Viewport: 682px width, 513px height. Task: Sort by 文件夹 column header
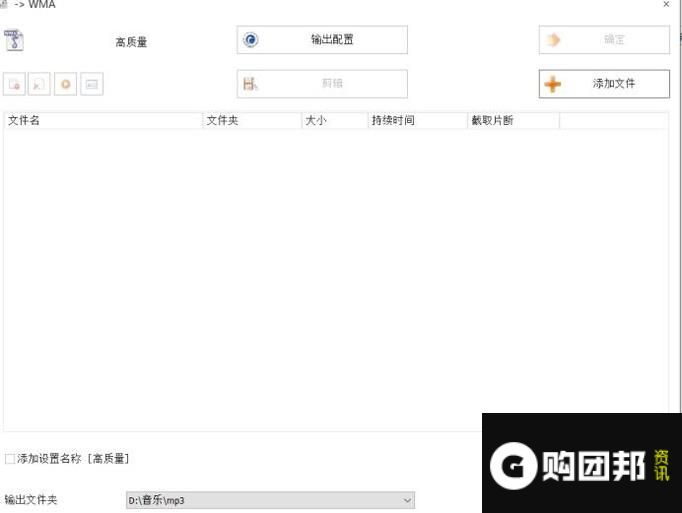[x=252, y=121]
